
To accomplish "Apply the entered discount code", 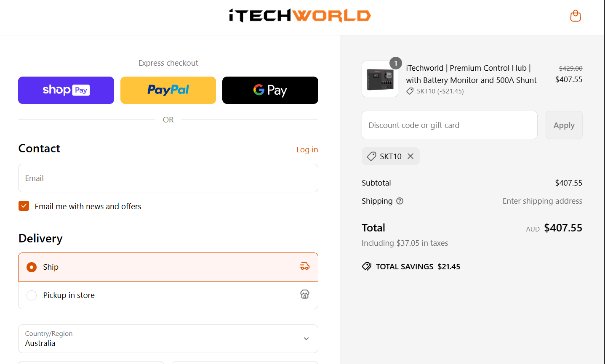I will [x=564, y=125].
